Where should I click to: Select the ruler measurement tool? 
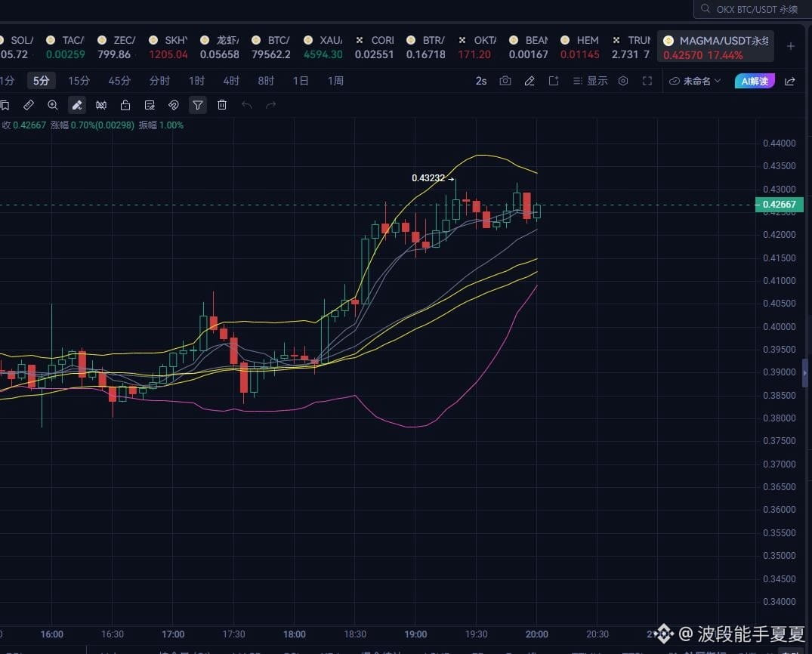click(x=29, y=105)
